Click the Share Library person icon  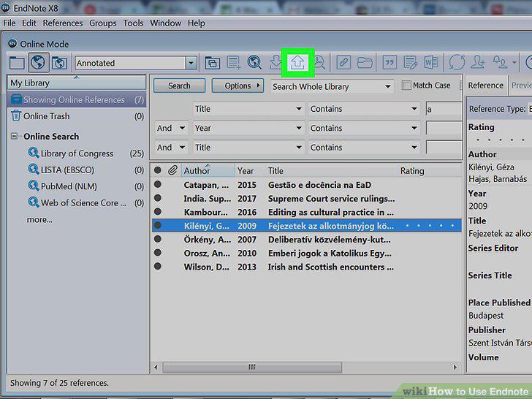[478, 63]
